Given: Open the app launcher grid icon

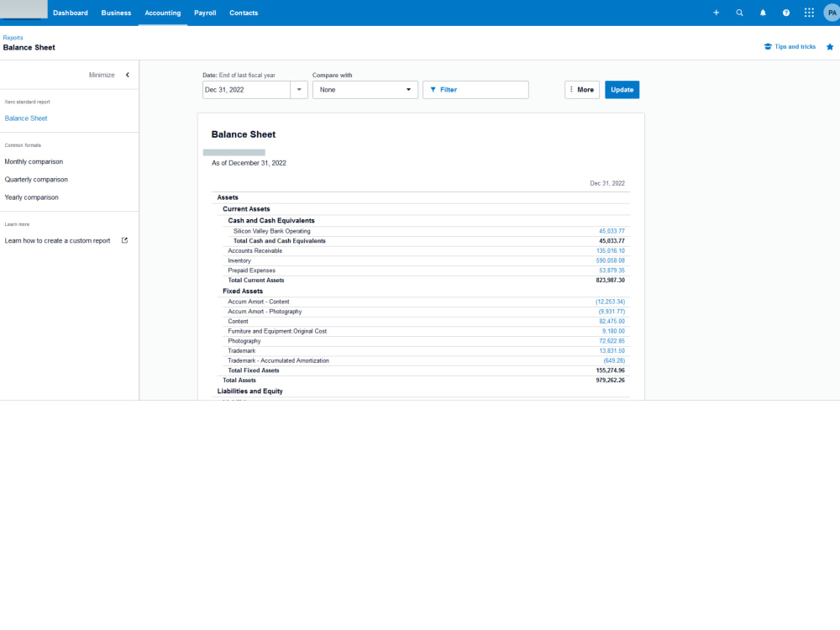Looking at the screenshot, I should point(808,13).
